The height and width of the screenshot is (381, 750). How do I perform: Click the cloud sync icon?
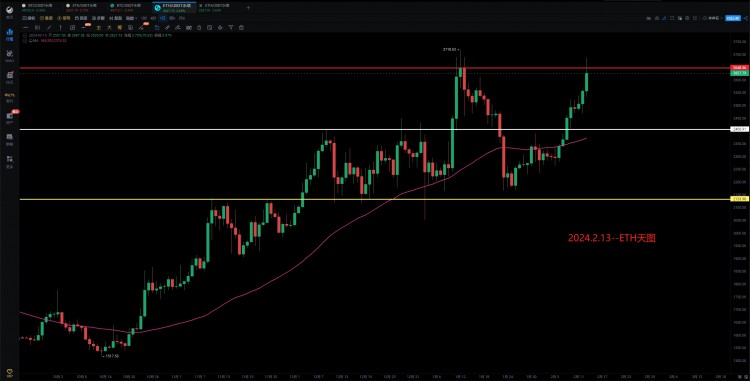(x=705, y=18)
